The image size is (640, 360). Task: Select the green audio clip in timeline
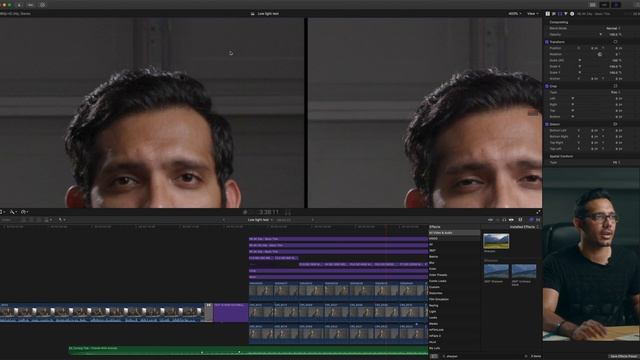tap(248, 350)
